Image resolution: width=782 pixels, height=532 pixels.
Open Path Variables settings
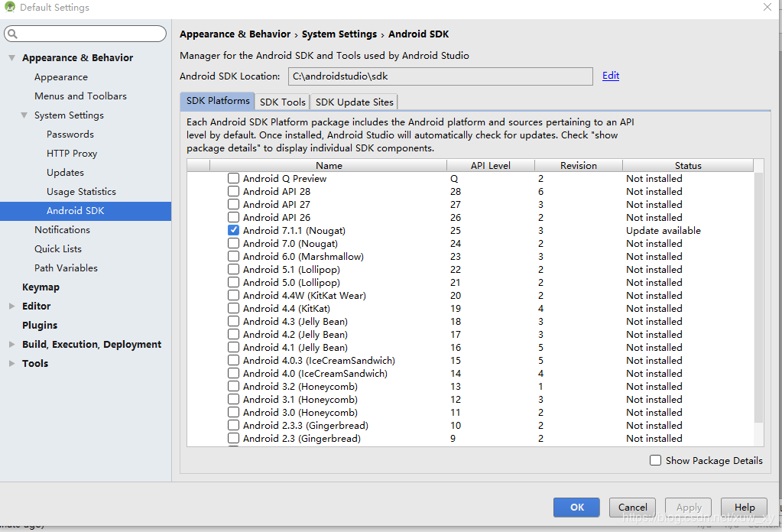[x=66, y=268]
